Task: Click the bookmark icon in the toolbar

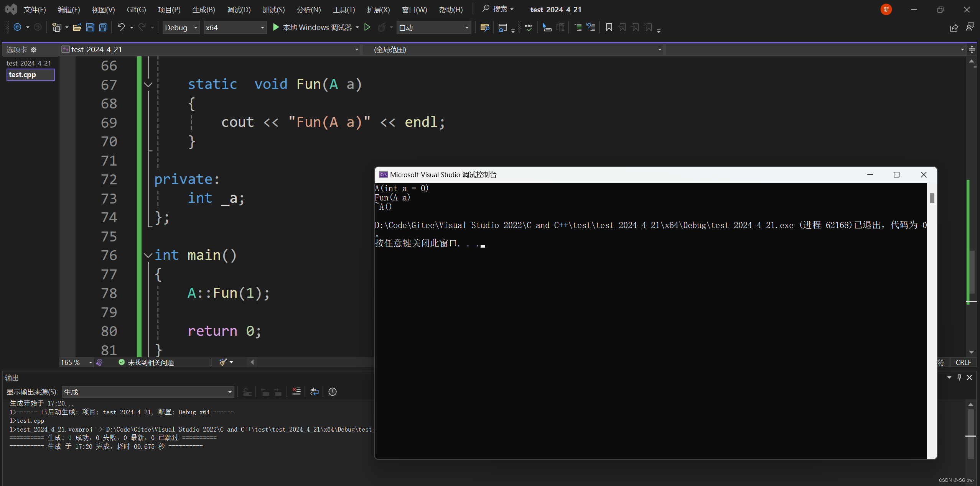Action: [609, 27]
